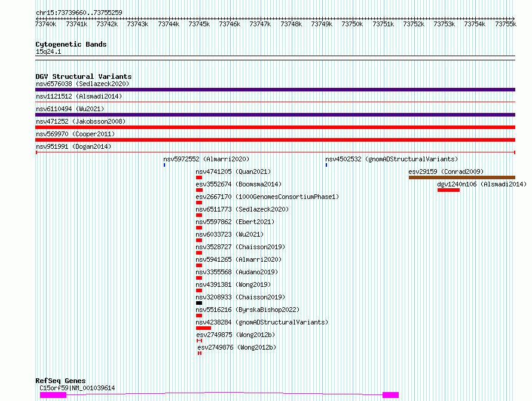Select nsv5516216 (ByrskaBishop2022) label
532x401 pixels.
[247, 310]
